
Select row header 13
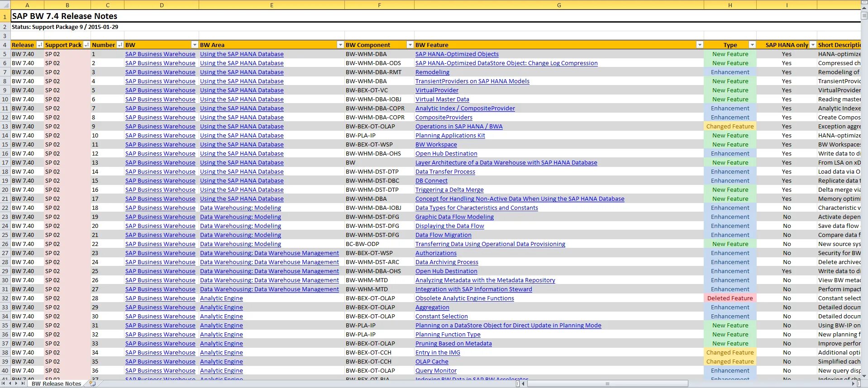point(5,126)
